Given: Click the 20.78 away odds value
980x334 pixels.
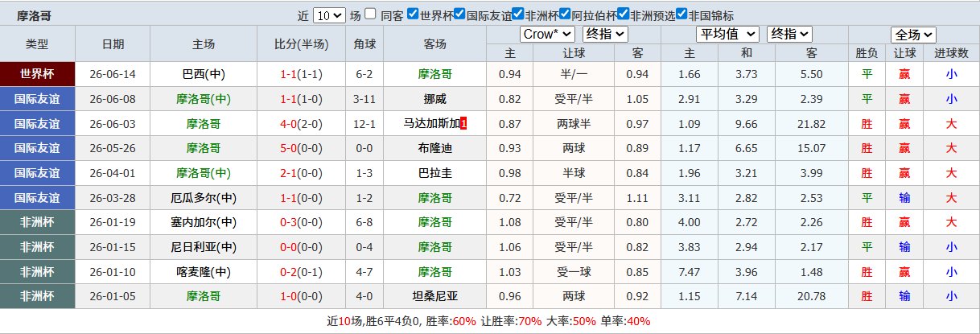Looking at the screenshot, I should [x=811, y=296].
